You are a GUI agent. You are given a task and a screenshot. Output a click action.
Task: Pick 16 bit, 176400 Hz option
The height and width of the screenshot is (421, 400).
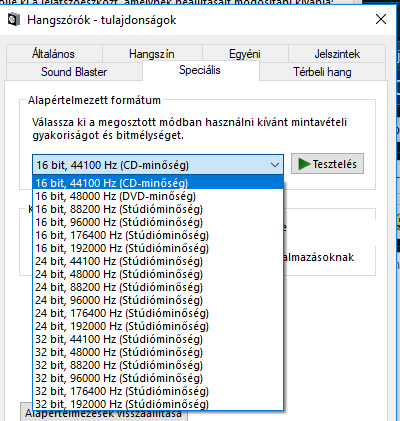(x=158, y=235)
